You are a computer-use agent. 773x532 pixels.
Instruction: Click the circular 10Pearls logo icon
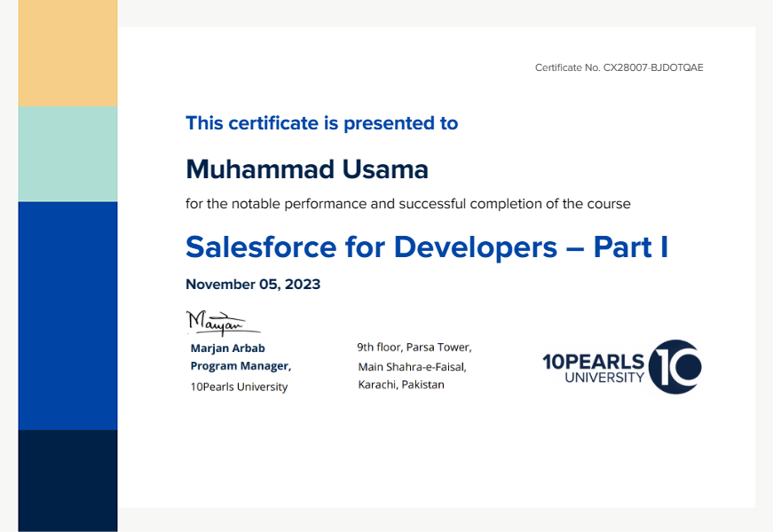click(675, 366)
